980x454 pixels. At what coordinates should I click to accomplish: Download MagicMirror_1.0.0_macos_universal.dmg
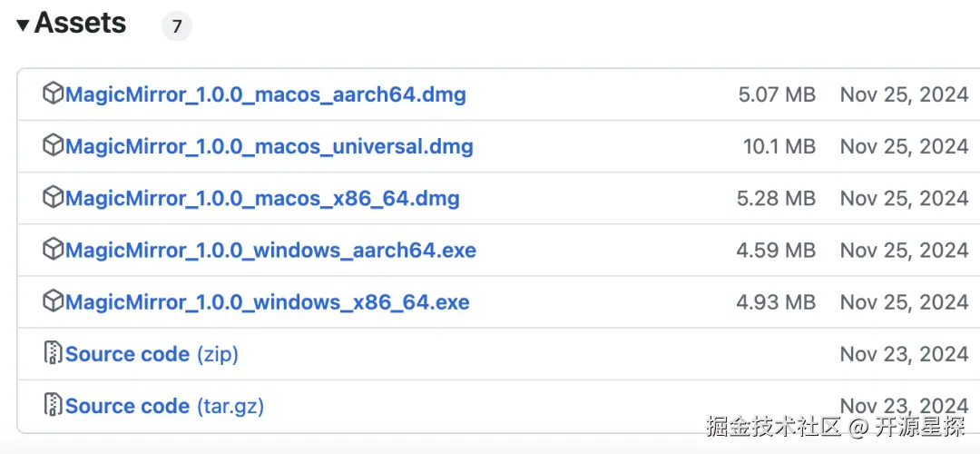[269, 146]
